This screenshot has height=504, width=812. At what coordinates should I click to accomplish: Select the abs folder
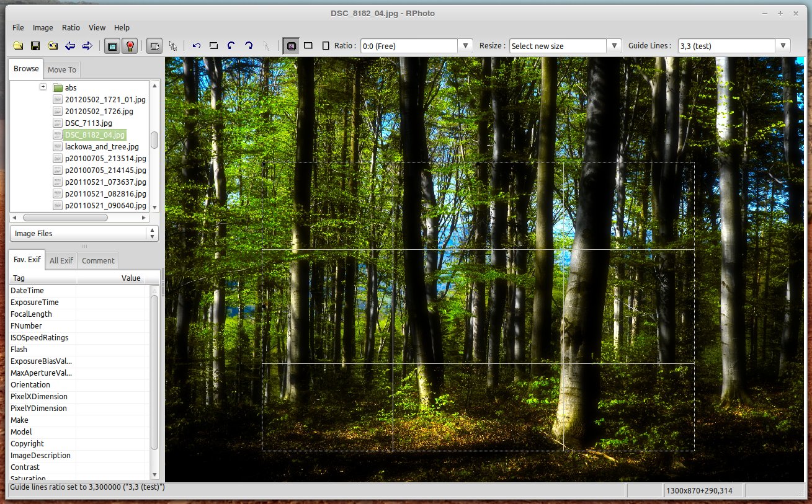pos(65,88)
